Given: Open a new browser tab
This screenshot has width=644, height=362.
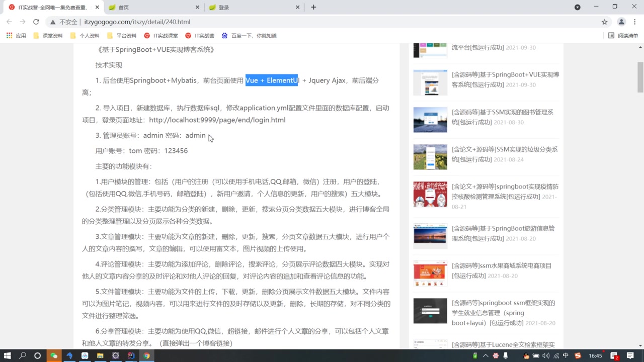Looking at the screenshot, I should (x=313, y=7).
